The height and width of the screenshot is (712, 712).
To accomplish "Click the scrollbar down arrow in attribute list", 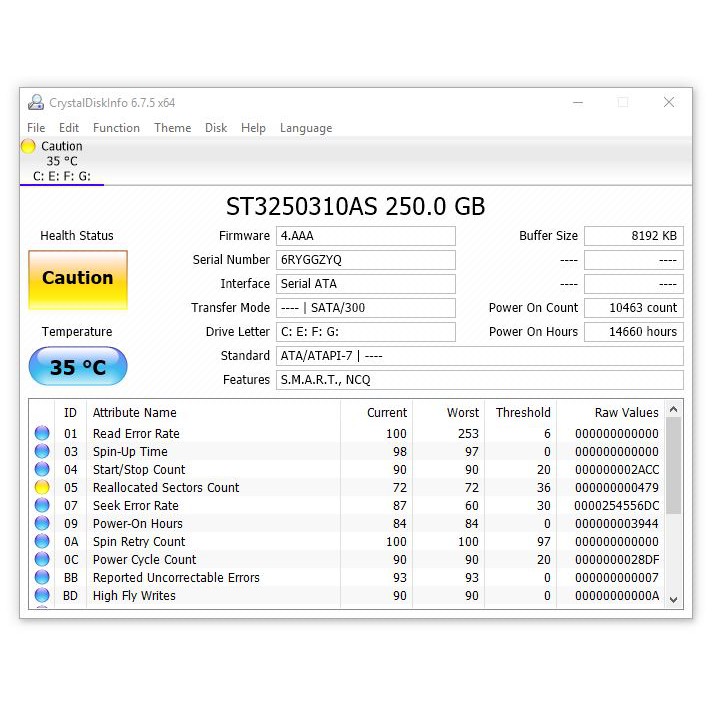I will 674,598.
